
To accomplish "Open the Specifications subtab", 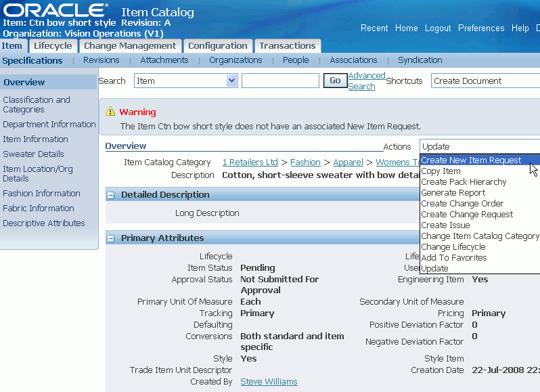I will coord(32,61).
